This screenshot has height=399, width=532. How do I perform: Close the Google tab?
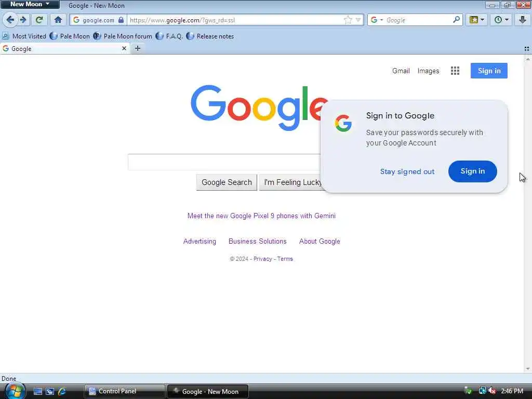coord(124,48)
